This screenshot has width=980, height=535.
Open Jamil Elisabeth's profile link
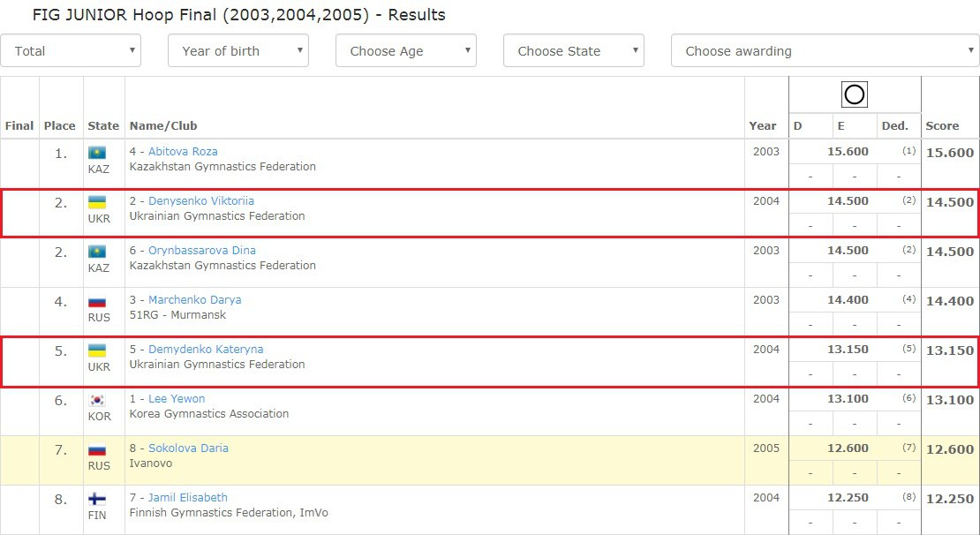(x=187, y=498)
